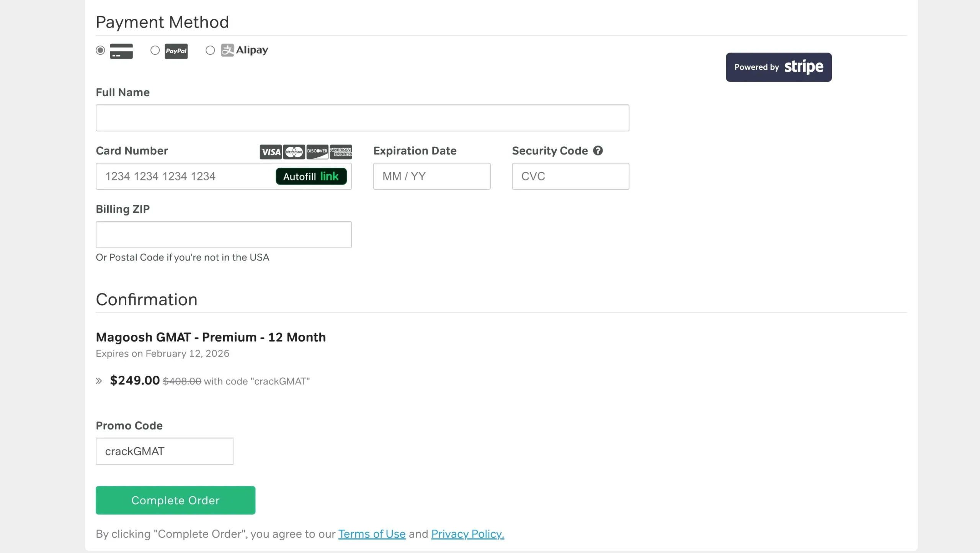Open the Terms of Use link
980x553 pixels.
click(372, 534)
